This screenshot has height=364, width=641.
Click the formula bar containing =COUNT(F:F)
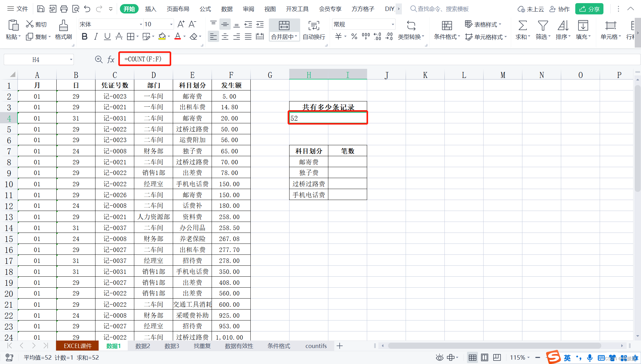click(x=379, y=59)
